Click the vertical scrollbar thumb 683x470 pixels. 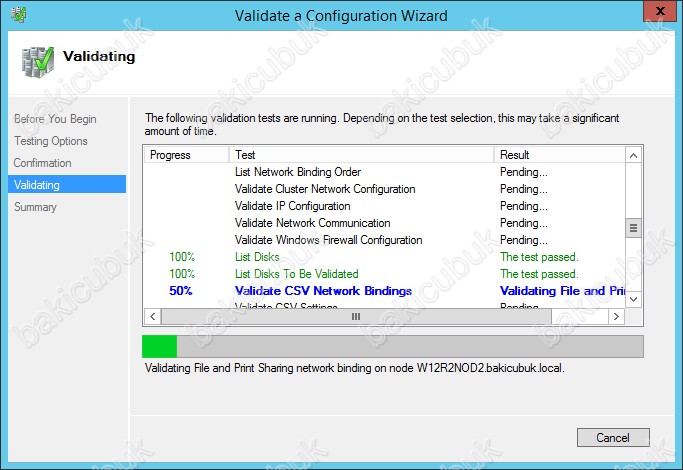(633, 228)
